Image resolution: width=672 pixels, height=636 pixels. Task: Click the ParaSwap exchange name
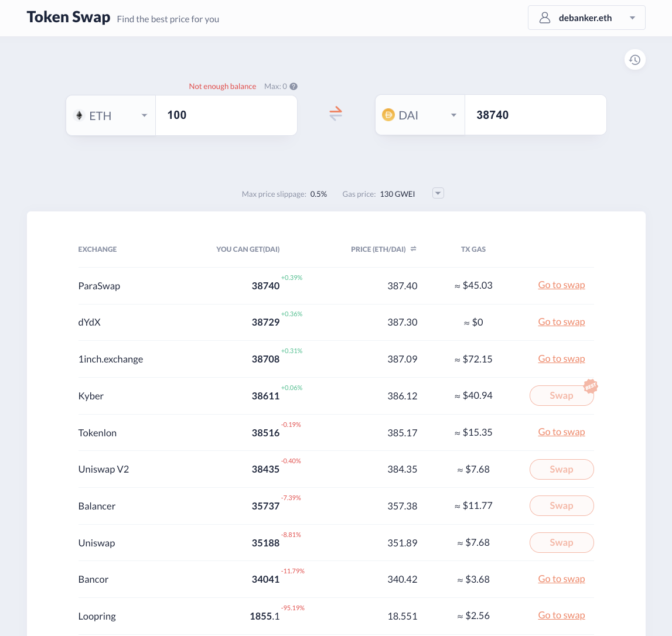click(99, 286)
